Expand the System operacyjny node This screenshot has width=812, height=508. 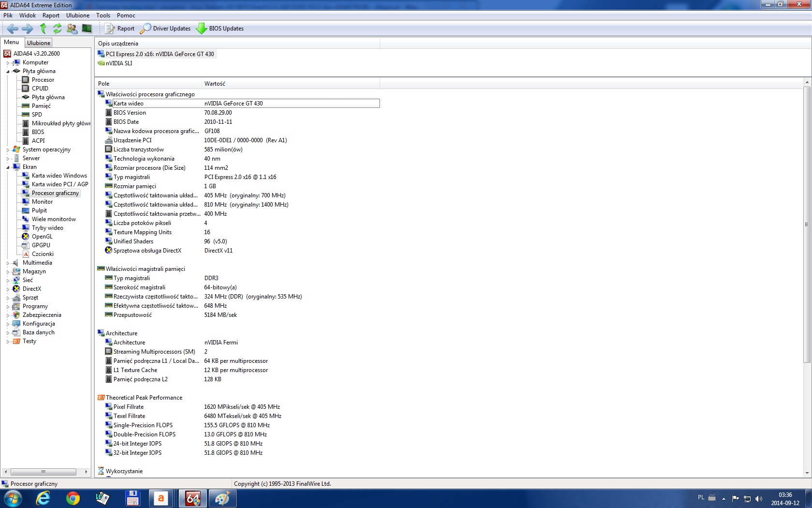point(8,150)
